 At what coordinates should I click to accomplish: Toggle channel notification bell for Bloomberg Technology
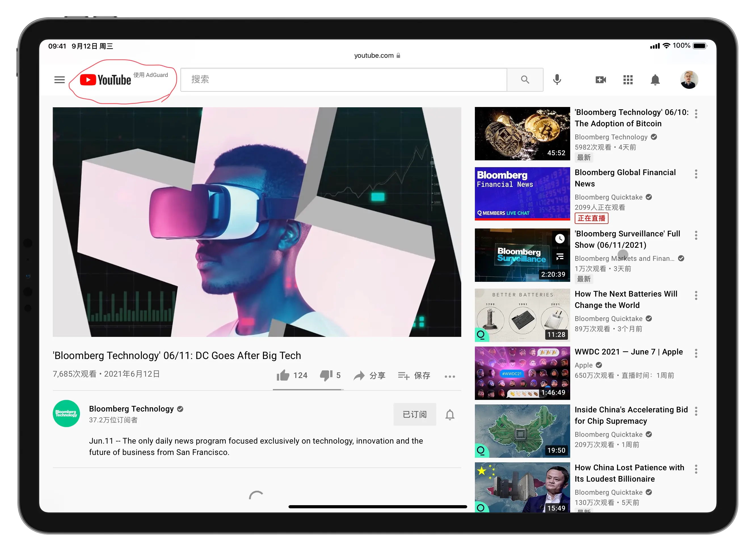pos(449,415)
